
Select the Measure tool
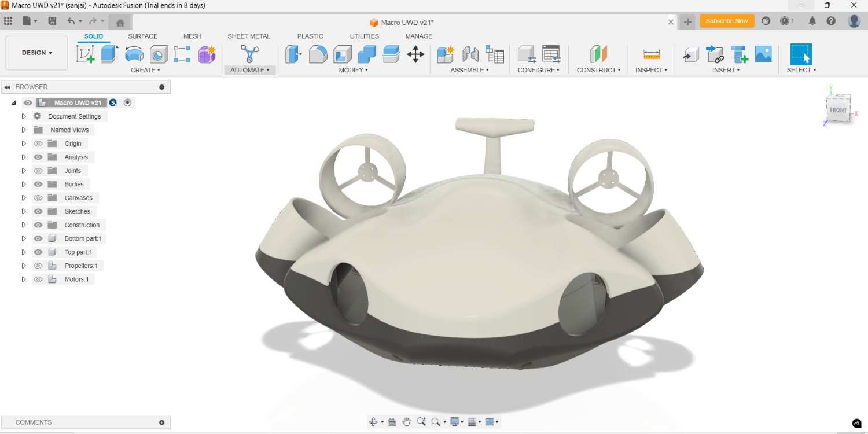[652, 54]
